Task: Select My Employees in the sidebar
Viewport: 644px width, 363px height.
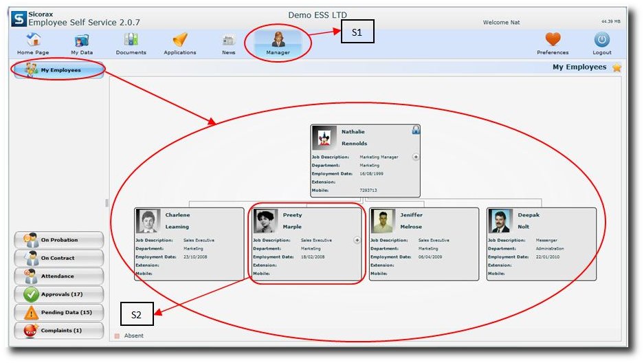Action: point(59,69)
